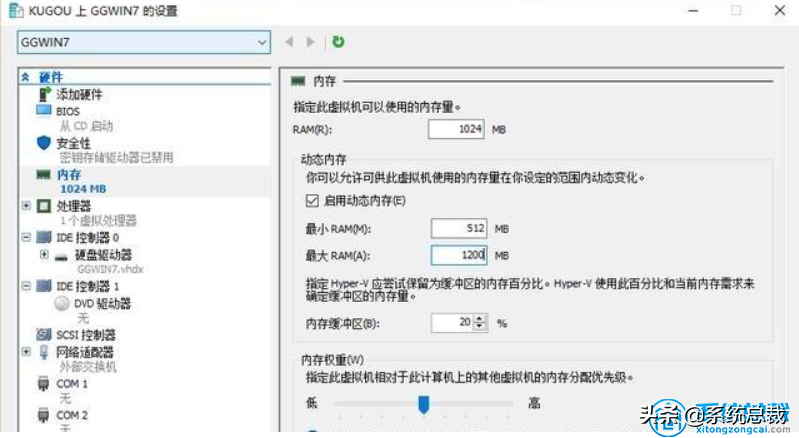Click the COM 2 port icon

coord(43,415)
